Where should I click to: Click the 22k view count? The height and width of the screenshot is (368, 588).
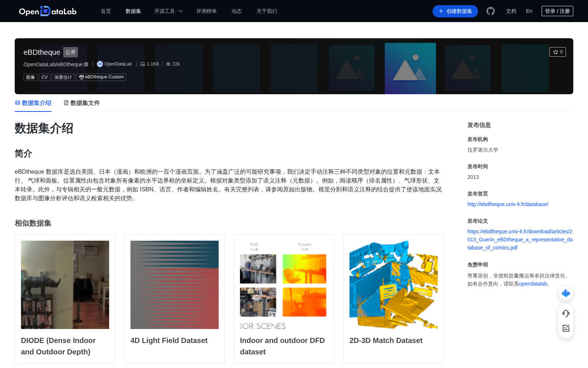tap(173, 64)
